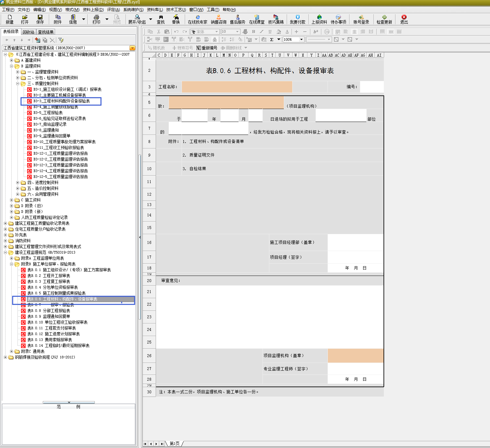This screenshot has width=490, height=448.
Task: Toggle center text alignment
Action: [354, 32]
